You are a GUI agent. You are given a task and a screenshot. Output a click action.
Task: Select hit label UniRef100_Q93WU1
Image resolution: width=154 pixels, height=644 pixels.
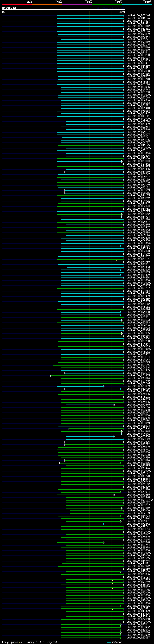(x=138, y=625)
